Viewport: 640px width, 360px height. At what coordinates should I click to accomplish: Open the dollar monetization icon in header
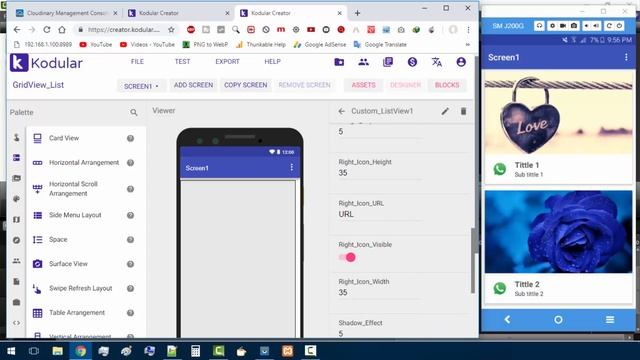(x=412, y=62)
